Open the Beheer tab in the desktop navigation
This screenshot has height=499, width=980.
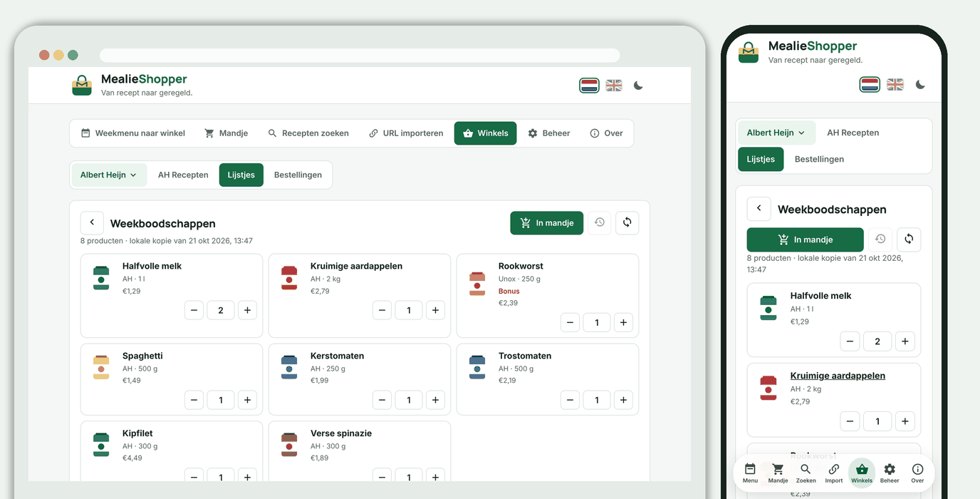pos(549,133)
